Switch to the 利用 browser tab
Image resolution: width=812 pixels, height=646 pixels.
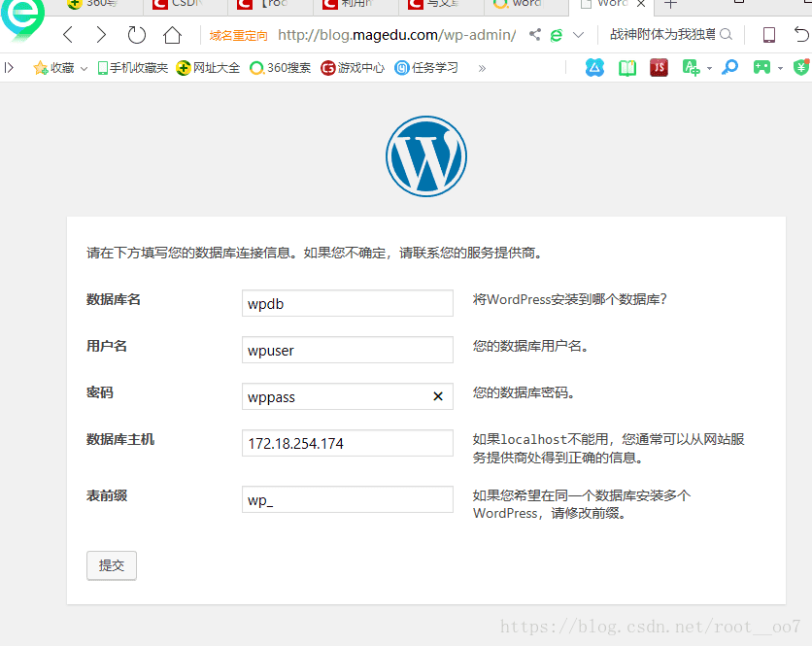click(x=355, y=5)
